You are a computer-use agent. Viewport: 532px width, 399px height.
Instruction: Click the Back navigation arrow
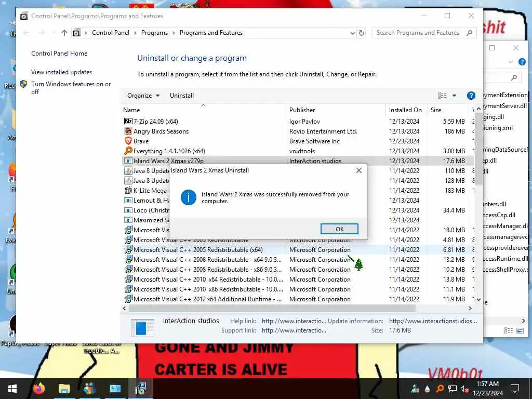26,33
